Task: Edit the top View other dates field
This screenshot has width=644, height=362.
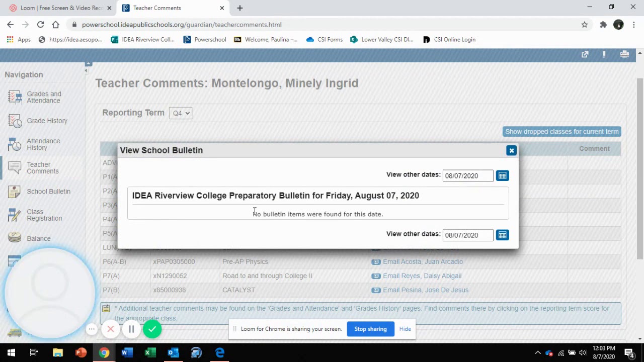Action: pyautogui.click(x=467, y=175)
